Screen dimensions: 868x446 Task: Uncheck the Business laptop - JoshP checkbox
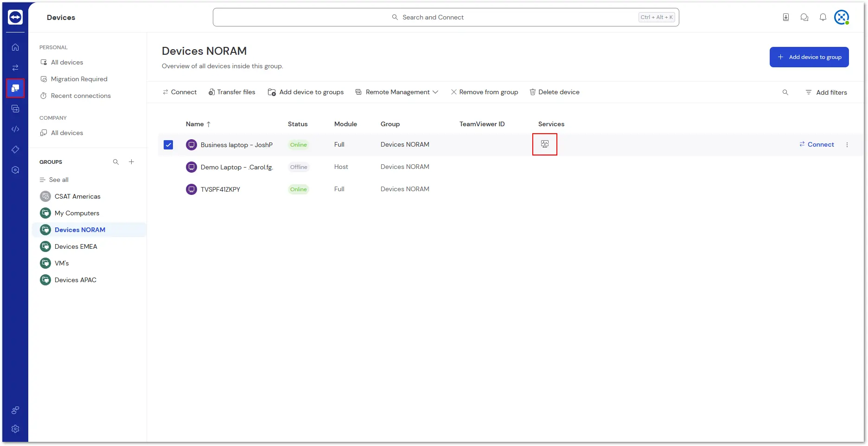[168, 145]
